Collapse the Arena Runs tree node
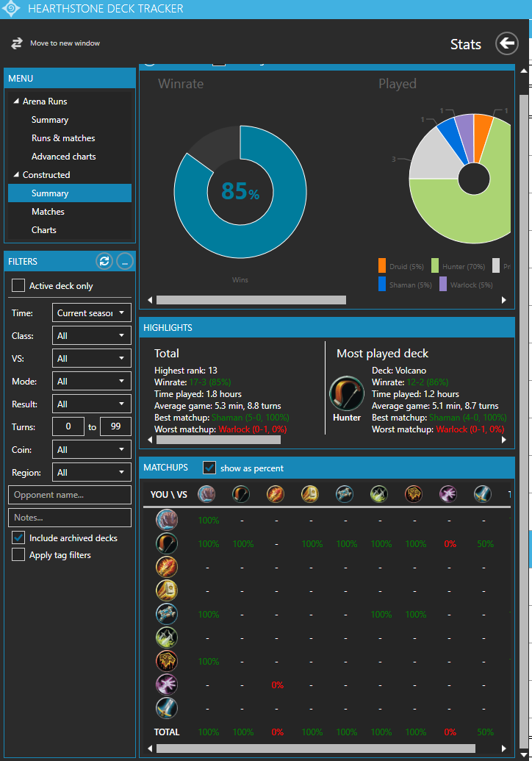The image size is (532, 761). 16,101
